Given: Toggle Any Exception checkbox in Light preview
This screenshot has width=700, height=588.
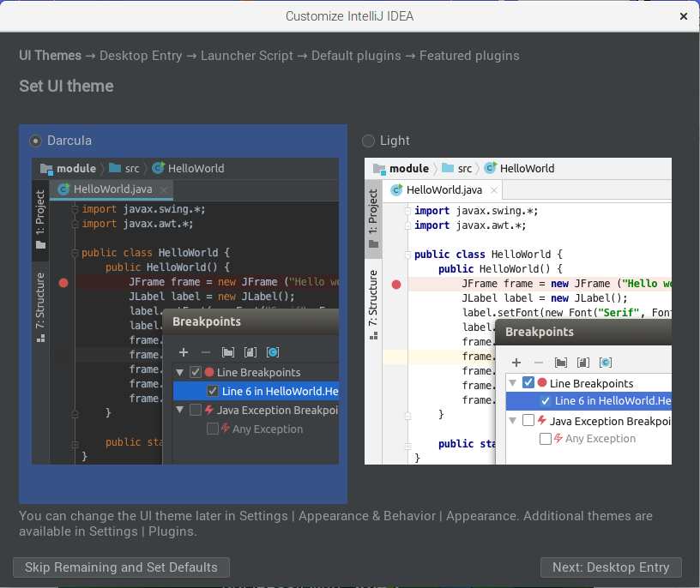Looking at the screenshot, I should pos(545,439).
